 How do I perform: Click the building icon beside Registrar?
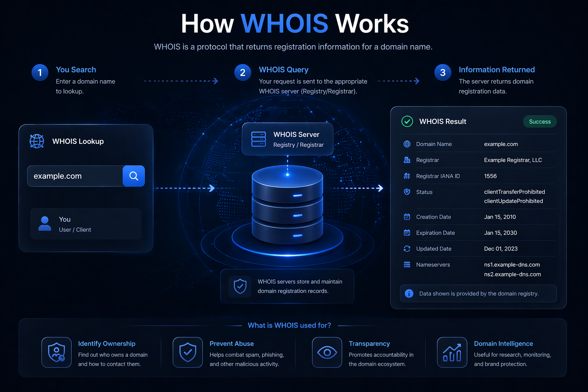click(407, 160)
